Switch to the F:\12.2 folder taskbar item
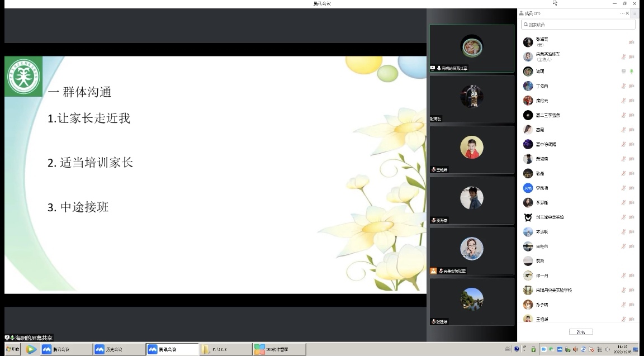The height and width of the screenshot is (356, 644). coord(225,349)
